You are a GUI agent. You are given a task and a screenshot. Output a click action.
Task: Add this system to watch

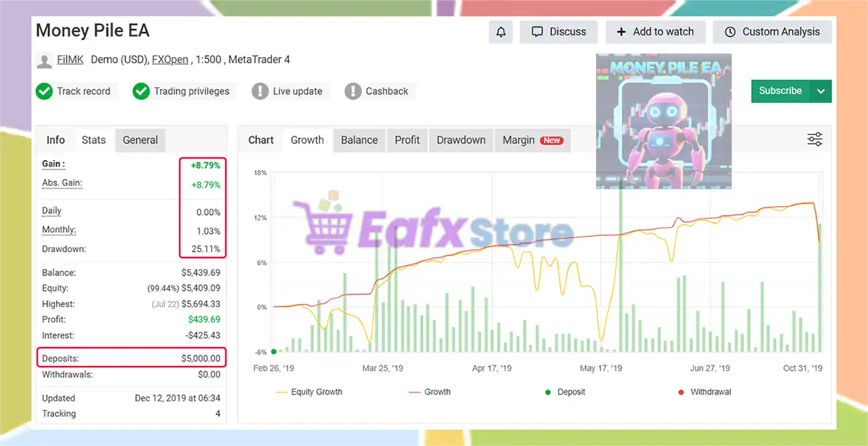point(655,32)
